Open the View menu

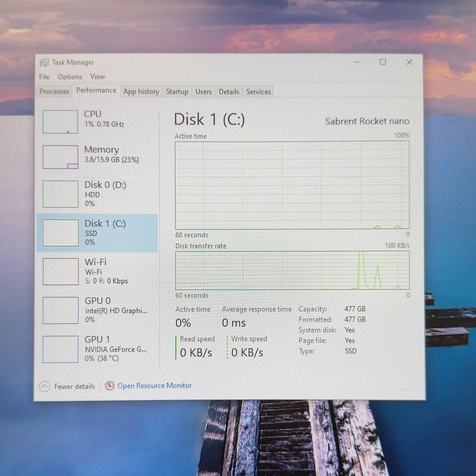98,77
